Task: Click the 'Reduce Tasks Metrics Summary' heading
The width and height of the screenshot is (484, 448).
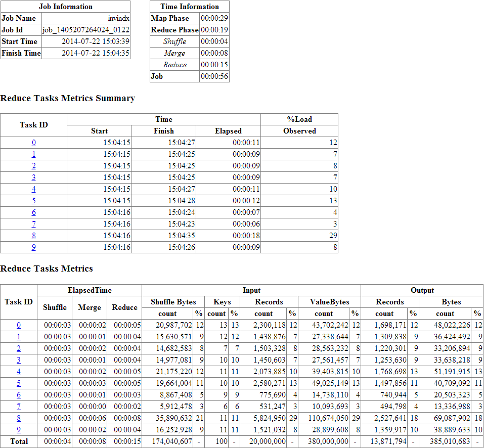Action: 68,98
